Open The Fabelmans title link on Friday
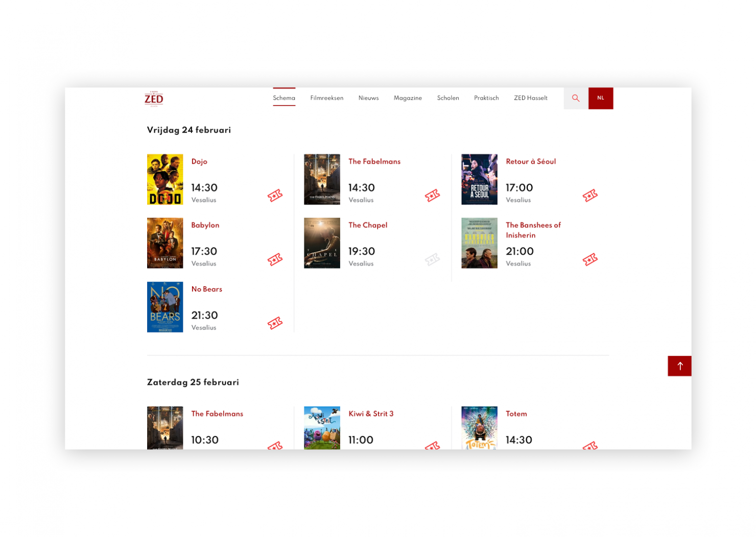Screen dimensions: 756x537 (374, 161)
